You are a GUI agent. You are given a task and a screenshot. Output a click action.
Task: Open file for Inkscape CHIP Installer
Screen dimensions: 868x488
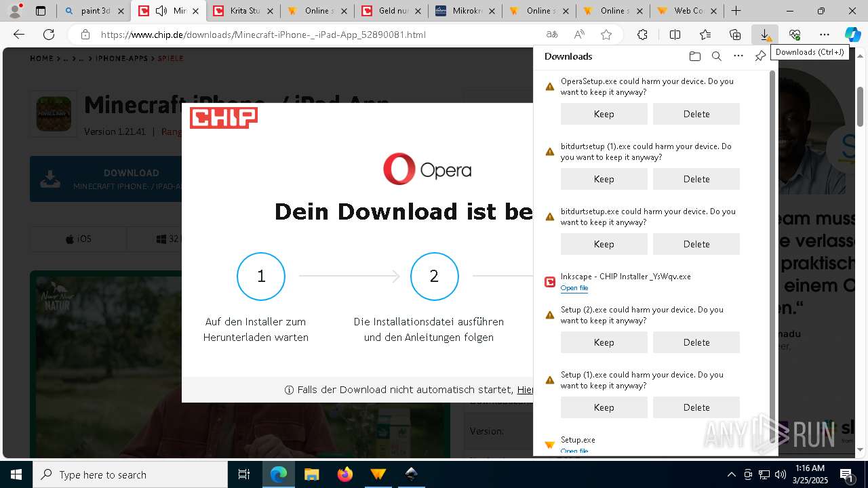(x=574, y=288)
